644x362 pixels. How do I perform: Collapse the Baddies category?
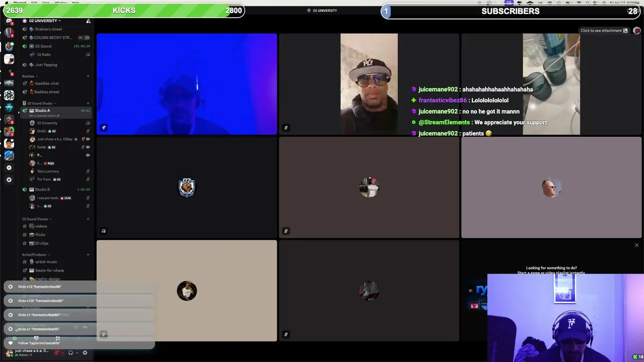29,76
